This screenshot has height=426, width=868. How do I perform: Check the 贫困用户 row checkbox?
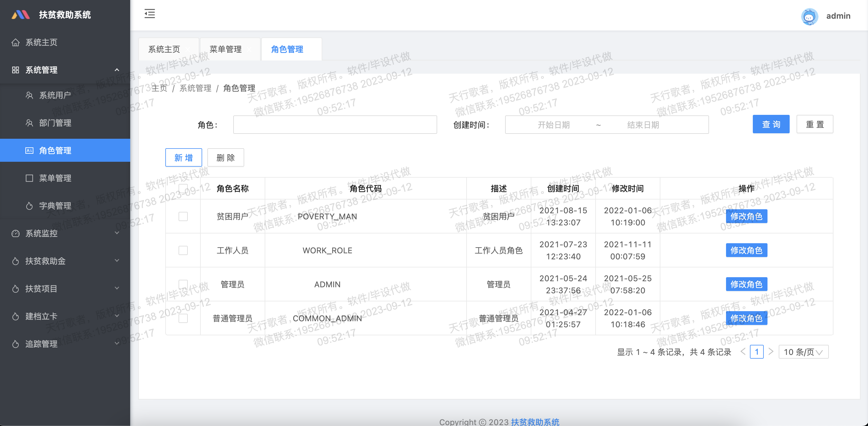click(x=183, y=216)
